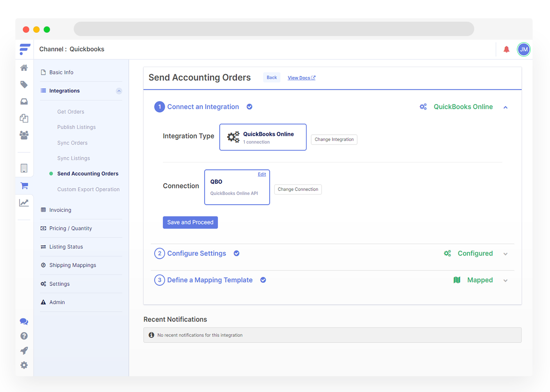550x392 pixels.
Task: Click Connect an Integration step title
Action: click(203, 107)
